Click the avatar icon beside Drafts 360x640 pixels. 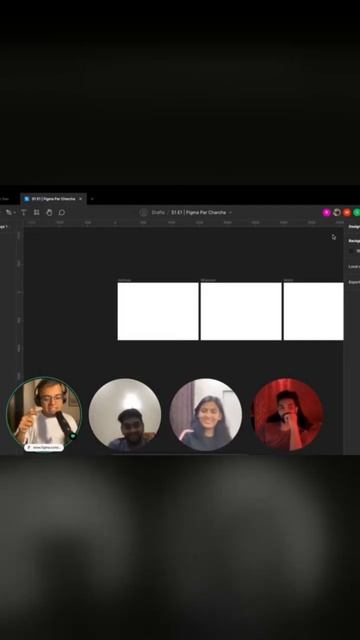pyautogui.click(x=143, y=212)
